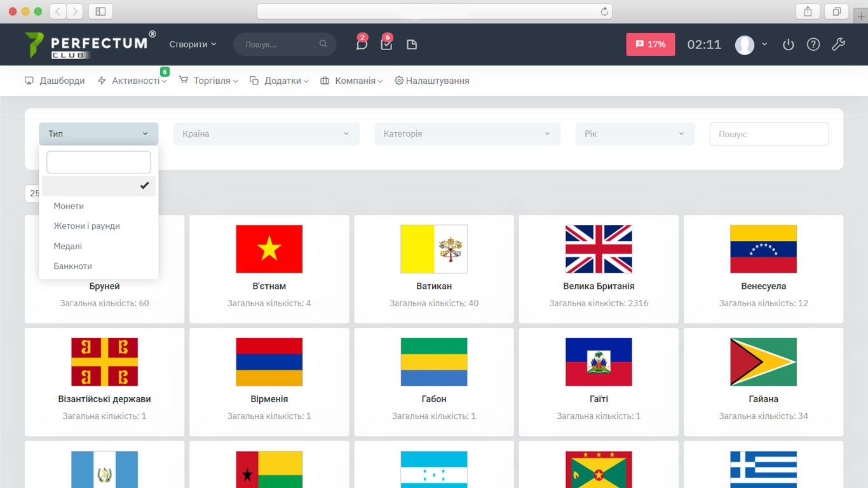Open the help question mark icon

coord(813,44)
